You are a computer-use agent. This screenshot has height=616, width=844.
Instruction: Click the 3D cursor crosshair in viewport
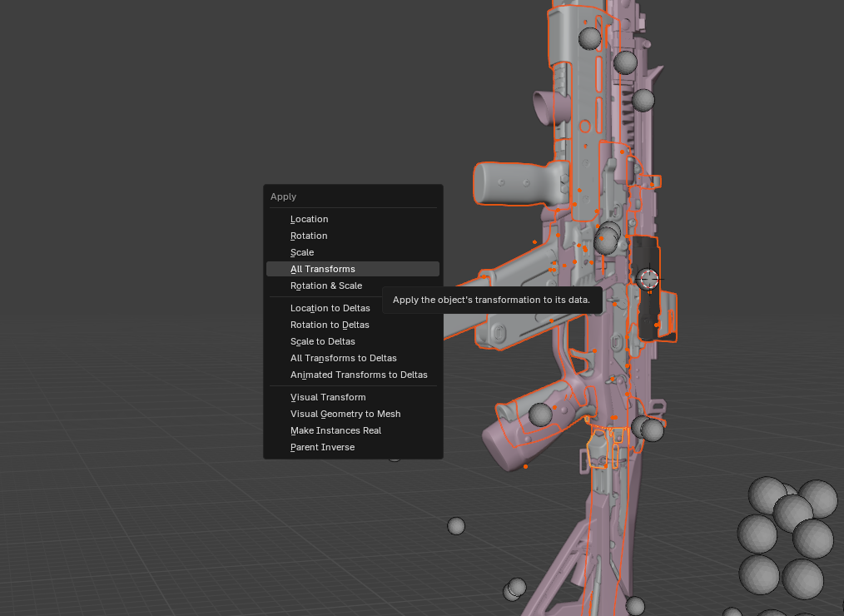648,278
